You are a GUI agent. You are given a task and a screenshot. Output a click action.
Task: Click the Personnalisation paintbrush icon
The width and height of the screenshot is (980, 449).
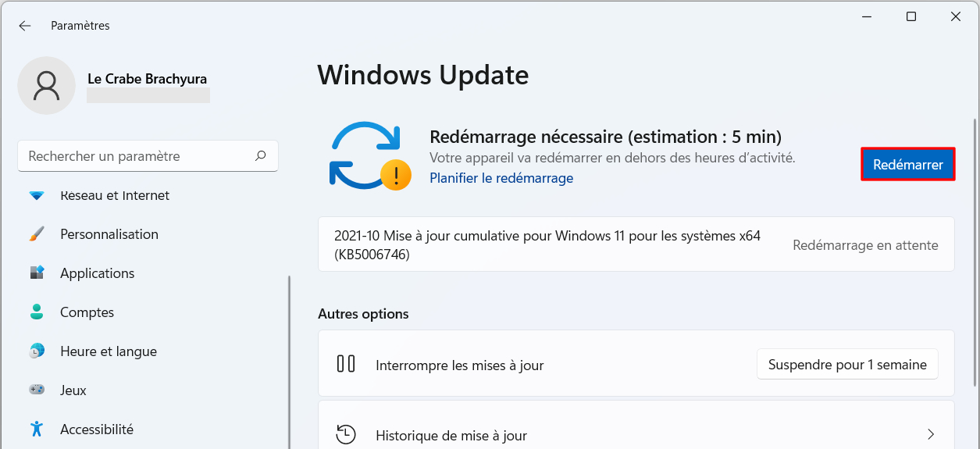37,234
